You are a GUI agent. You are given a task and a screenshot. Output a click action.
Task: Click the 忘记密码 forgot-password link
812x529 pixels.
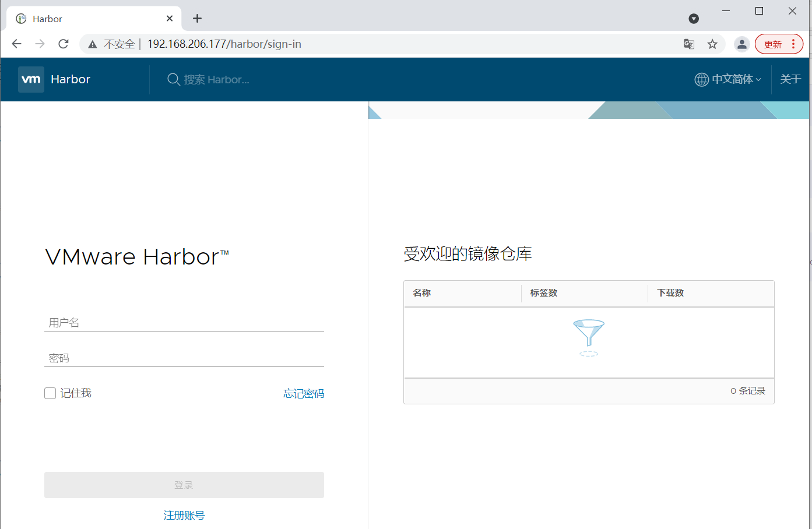303,393
